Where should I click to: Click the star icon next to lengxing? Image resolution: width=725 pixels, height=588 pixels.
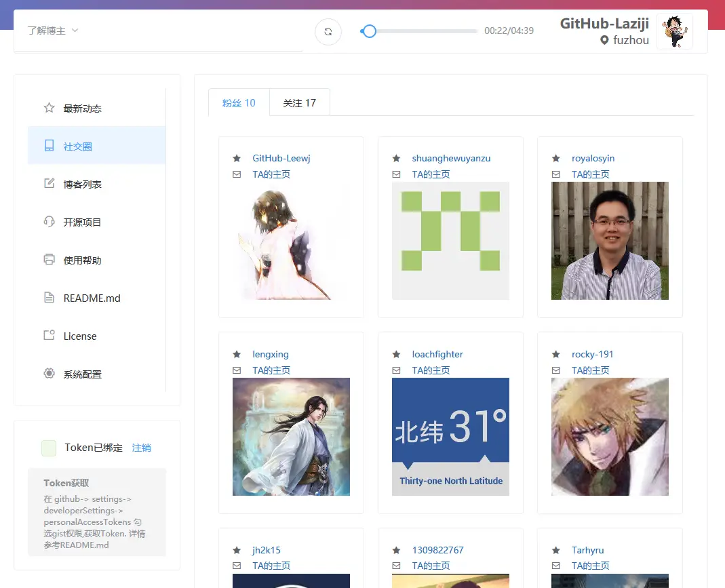coord(237,355)
